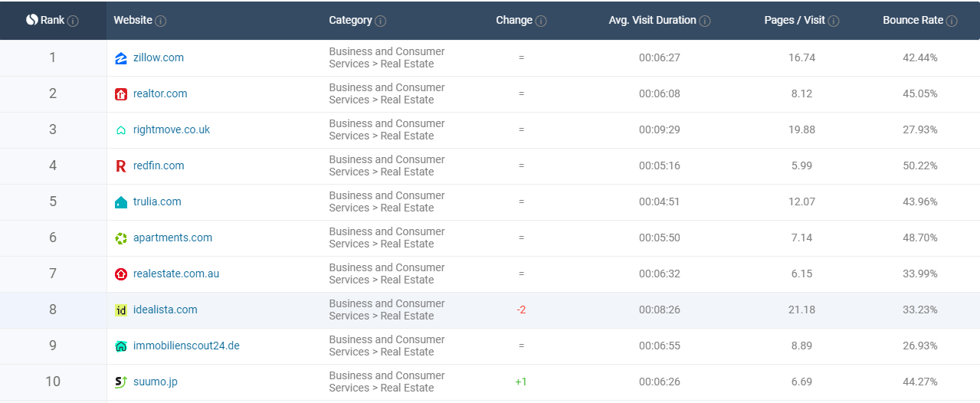Click the zillow.com favicon icon
This screenshot has height=403, width=980.
pyautogui.click(x=120, y=58)
